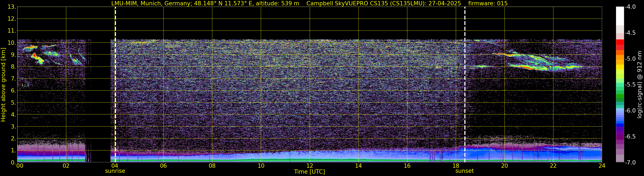The image size is (644, 176).
Task: Click the '12.' height axis tick label
Action: [x=12, y=19]
